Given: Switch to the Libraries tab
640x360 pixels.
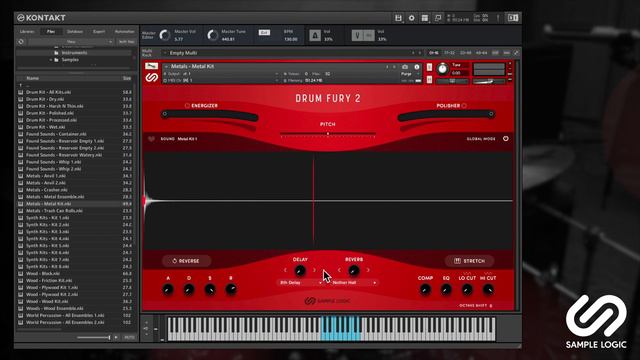Looking at the screenshot, I should [x=27, y=31].
